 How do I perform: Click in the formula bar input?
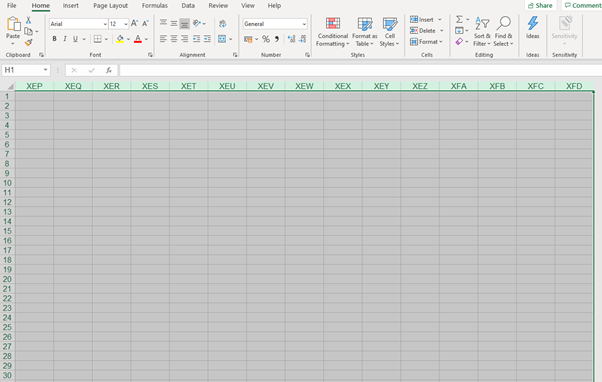[x=361, y=70]
